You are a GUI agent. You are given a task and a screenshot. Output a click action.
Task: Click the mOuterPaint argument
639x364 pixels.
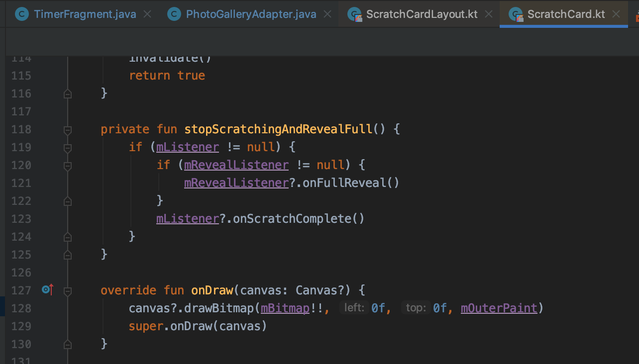[x=499, y=308]
